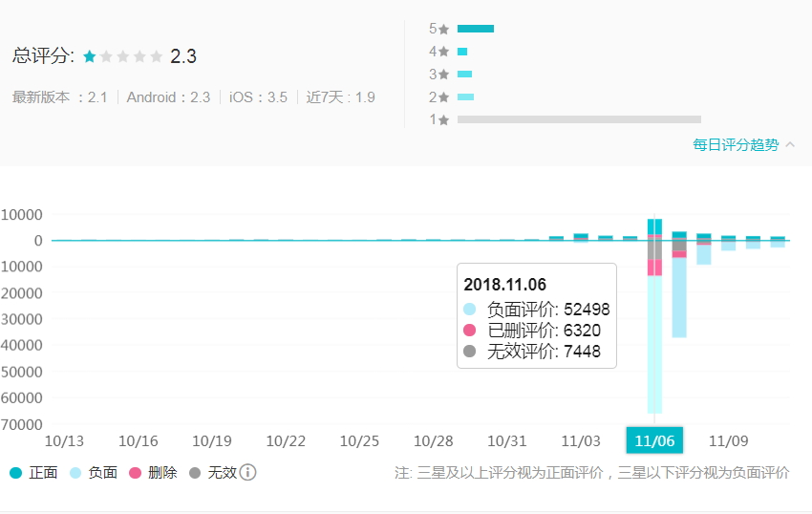Collapse the 每日评分趋势 section

coord(736,145)
